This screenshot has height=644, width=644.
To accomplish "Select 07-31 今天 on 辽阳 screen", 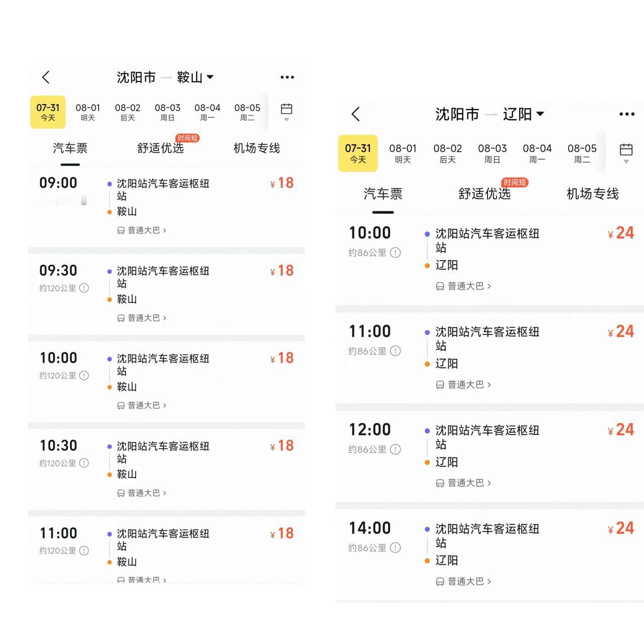I will tap(358, 153).
